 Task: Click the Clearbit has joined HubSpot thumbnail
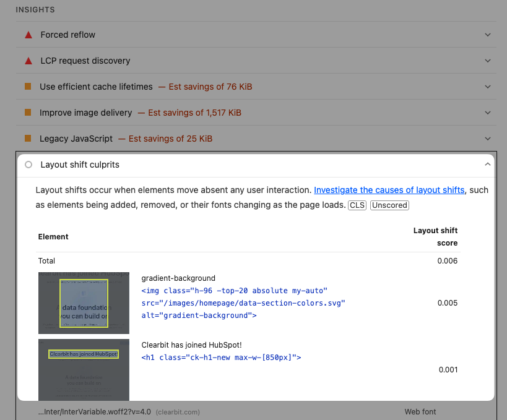(84, 369)
